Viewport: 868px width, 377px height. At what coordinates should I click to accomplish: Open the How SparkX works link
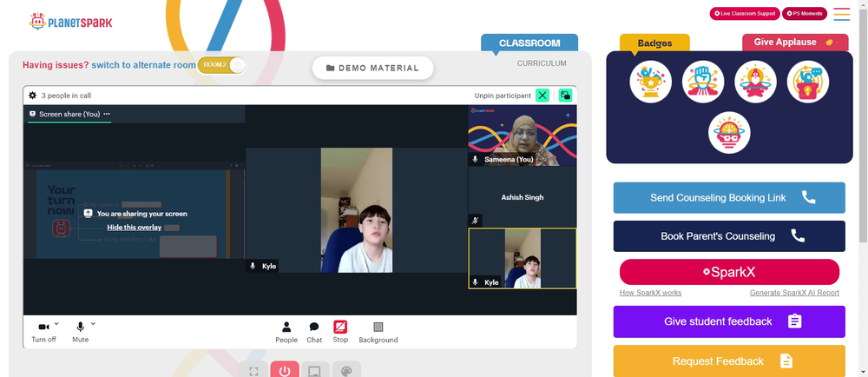(x=650, y=293)
